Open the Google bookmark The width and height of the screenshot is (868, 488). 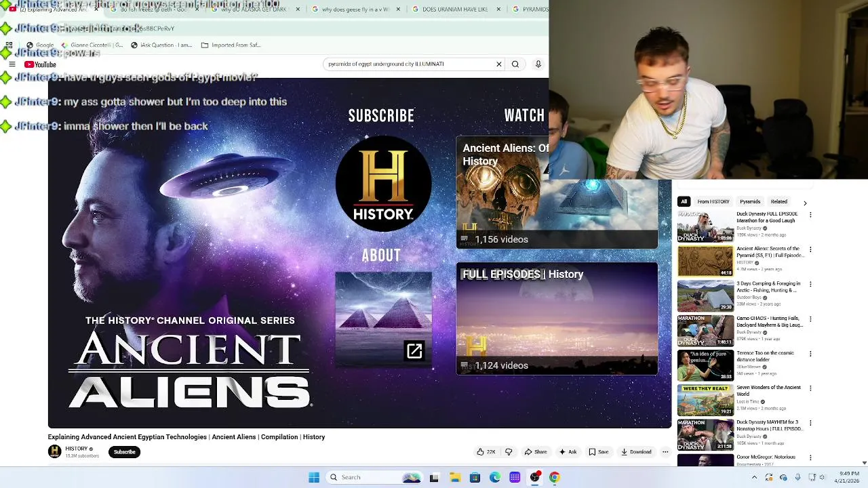tap(40, 45)
